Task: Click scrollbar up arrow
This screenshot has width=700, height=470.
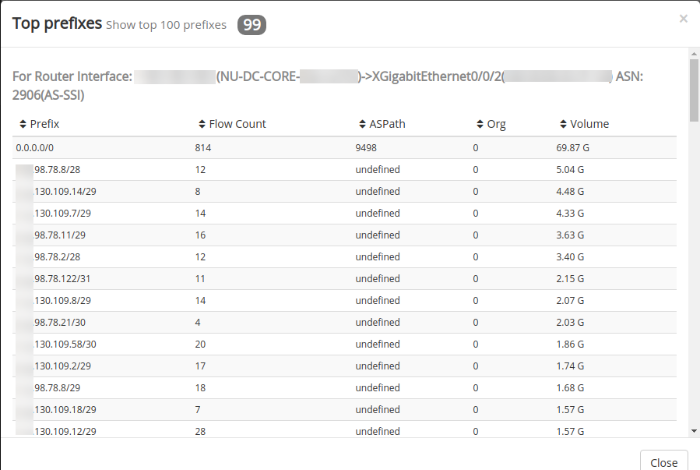Action: click(x=693, y=64)
